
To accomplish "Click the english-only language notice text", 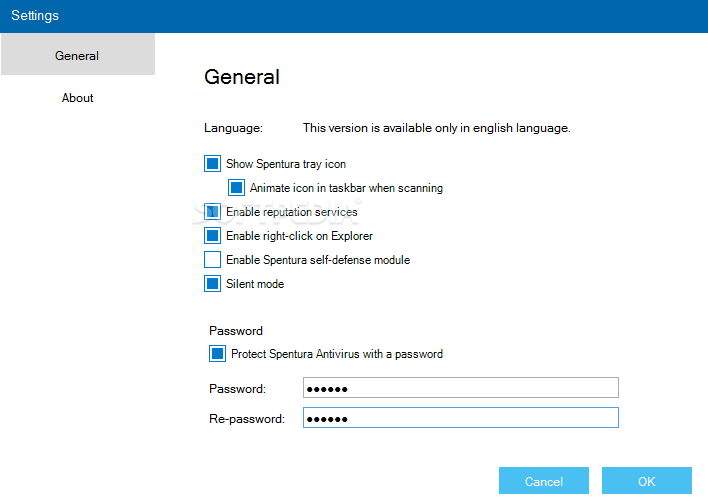I will (x=437, y=128).
